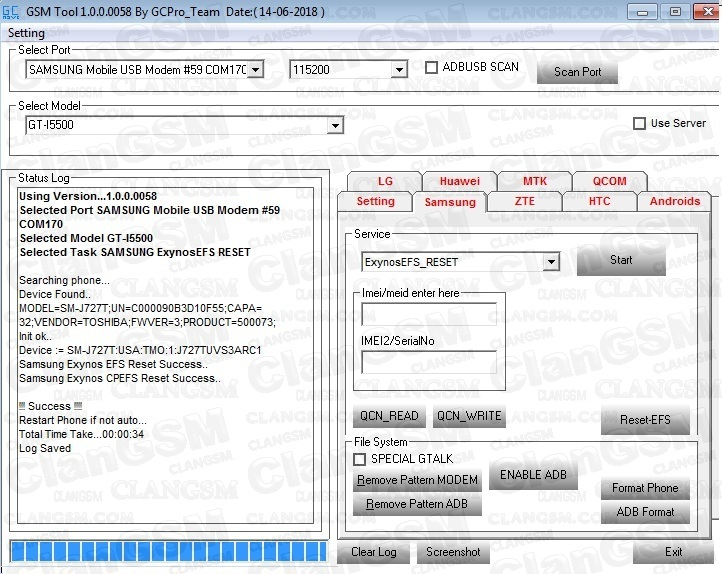Click 'Samsung Exynos CPEFS Reset Success..' log line
The width and height of the screenshot is (722, 574).
[120, 378]
